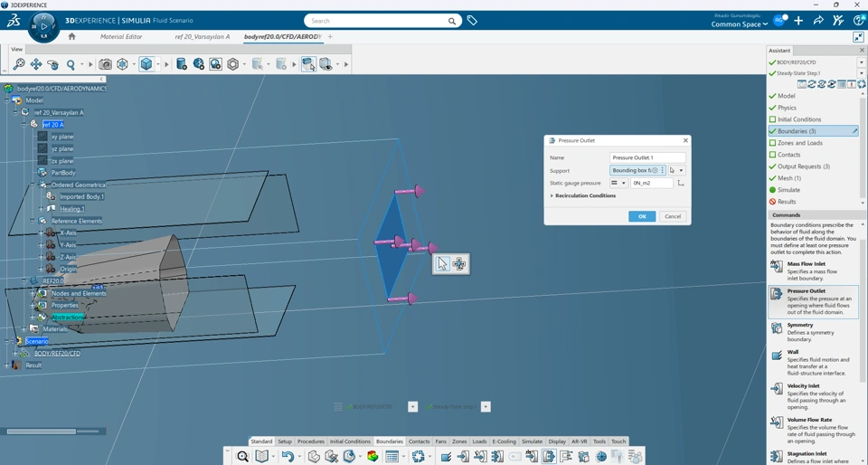Click the Mass Flow Inlet command icon
Image resolution: width=868 pixels, height=465 pixels.
(776, 266)
